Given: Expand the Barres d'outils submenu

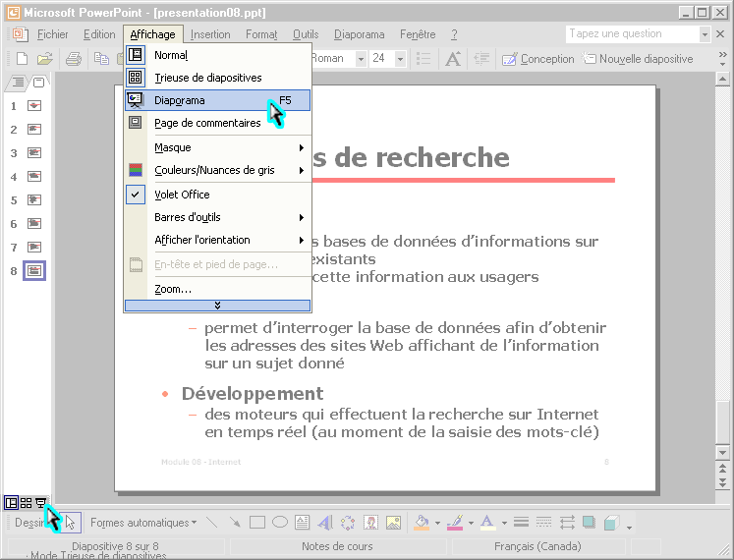Looking at the screenshot, I should (218, 217).
